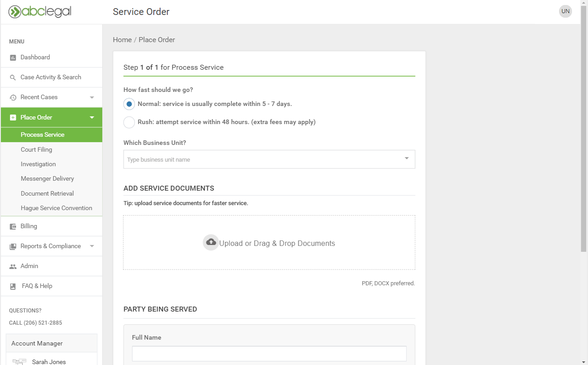
Task: Select Hague Service Convention menu item
Action: pyautogui.click(x=56, y=208)
